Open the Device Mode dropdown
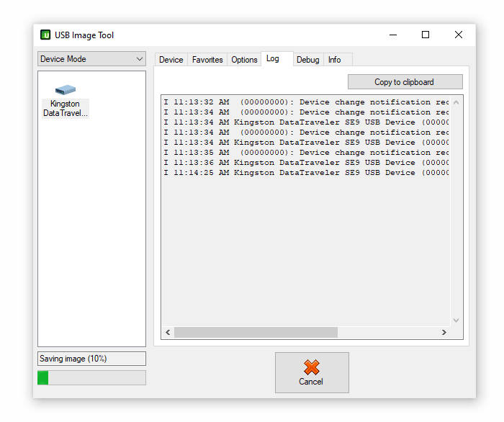Viewport: 504px width, 422px height. [91, 59]
